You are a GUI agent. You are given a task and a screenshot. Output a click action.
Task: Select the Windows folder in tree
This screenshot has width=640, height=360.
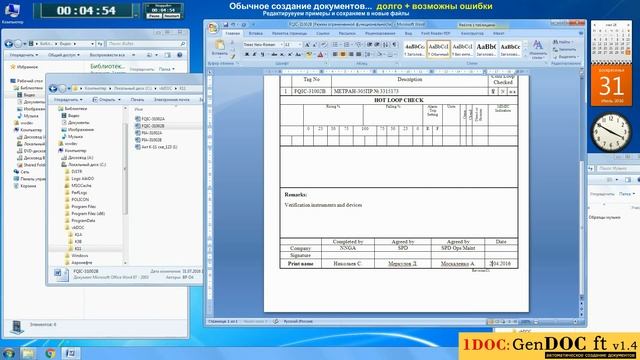pos(77,256)
